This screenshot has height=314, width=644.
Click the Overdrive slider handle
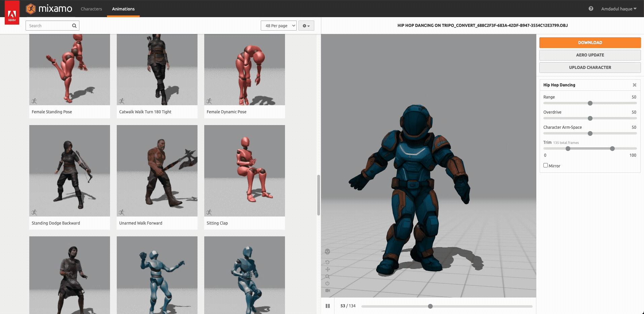590,118
